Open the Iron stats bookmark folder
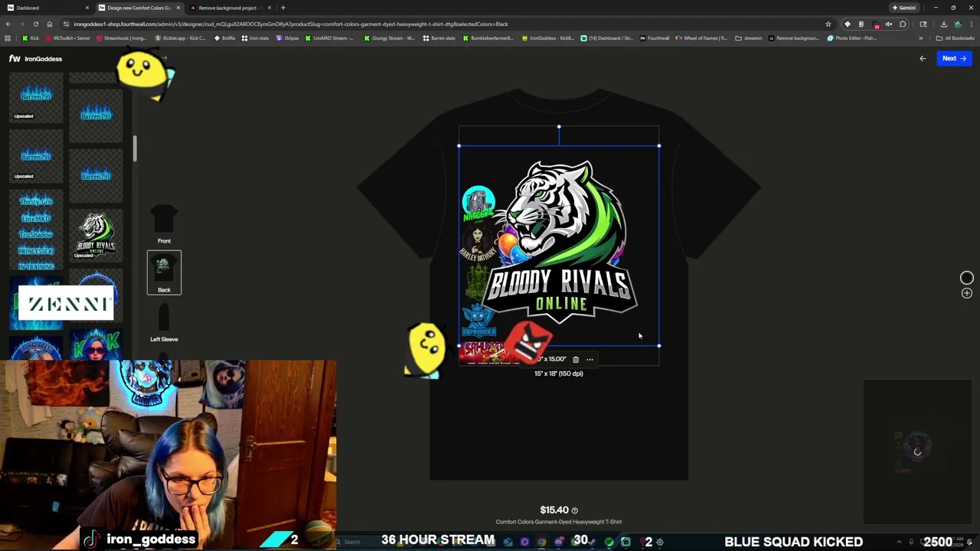980x551 pixels. [x=256, y=37]
